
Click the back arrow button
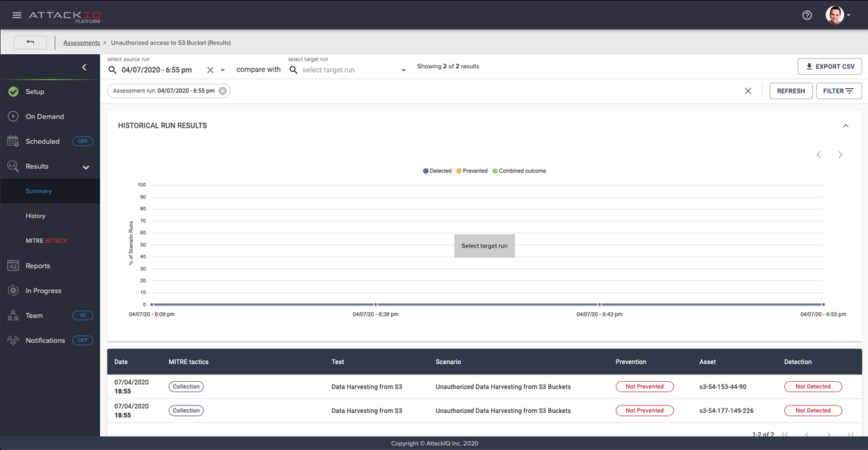click(x=30, y=42)
